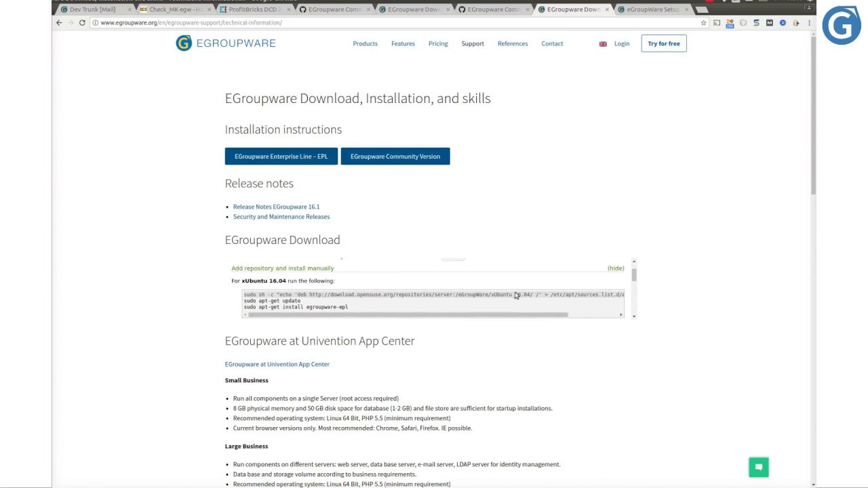Collapse instructions with the (hide) link

(616, 268)
